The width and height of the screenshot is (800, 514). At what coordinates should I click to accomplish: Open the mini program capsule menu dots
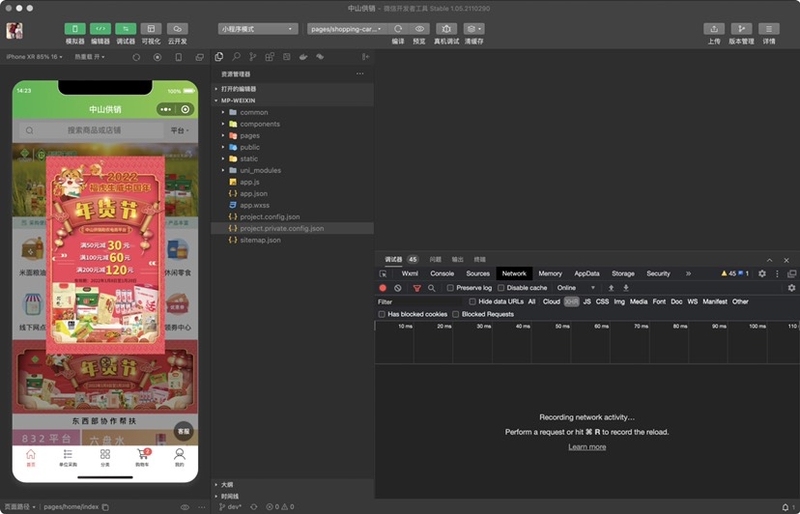166,109
